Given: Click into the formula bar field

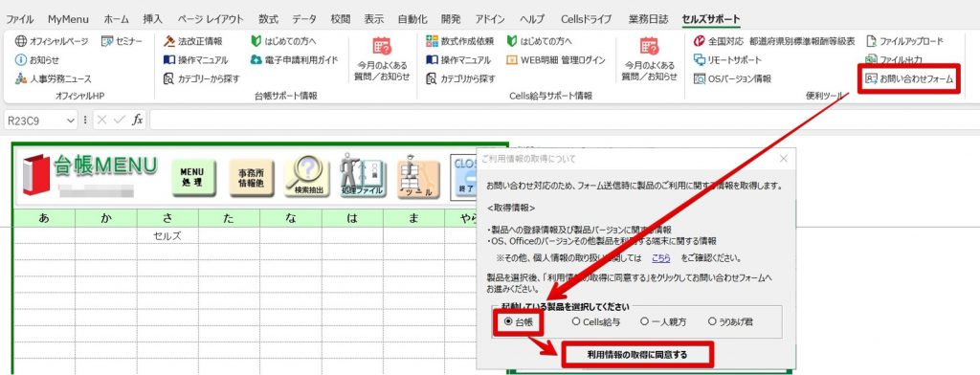Looking at the screenshot, I should tap(563, 120).
